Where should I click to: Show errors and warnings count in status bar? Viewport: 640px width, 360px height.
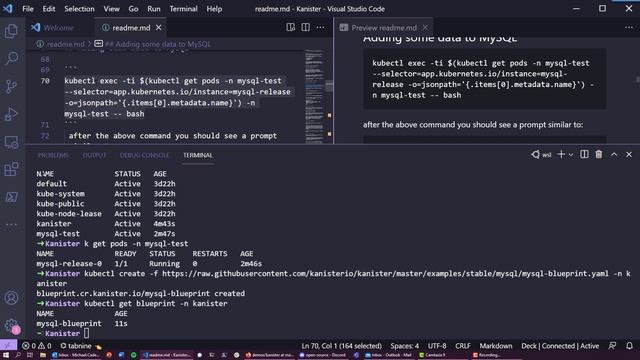pos(37,346)
